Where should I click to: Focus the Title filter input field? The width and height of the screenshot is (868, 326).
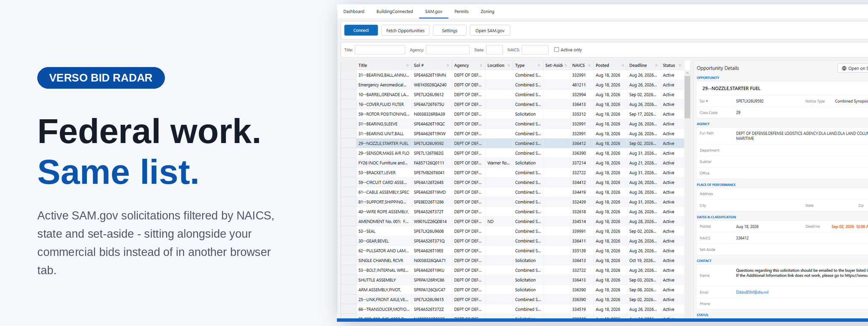380,50
